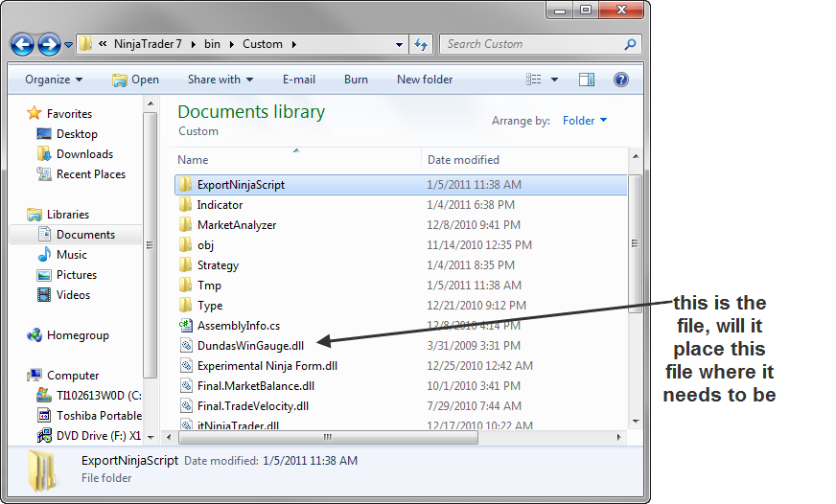Viewport: 836px width, 504px height.
Task: Click the blue Help icon
Action: click(621, 80)
